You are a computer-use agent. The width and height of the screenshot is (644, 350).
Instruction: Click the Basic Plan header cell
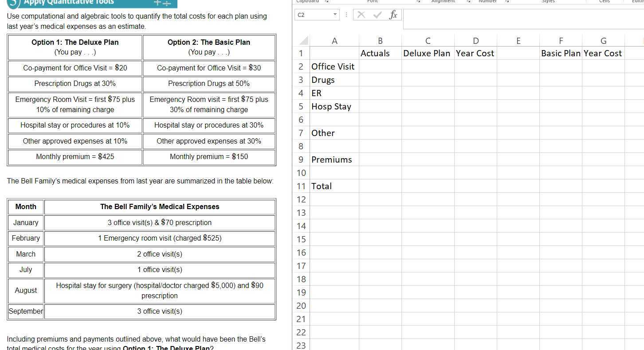coord(561,53)
